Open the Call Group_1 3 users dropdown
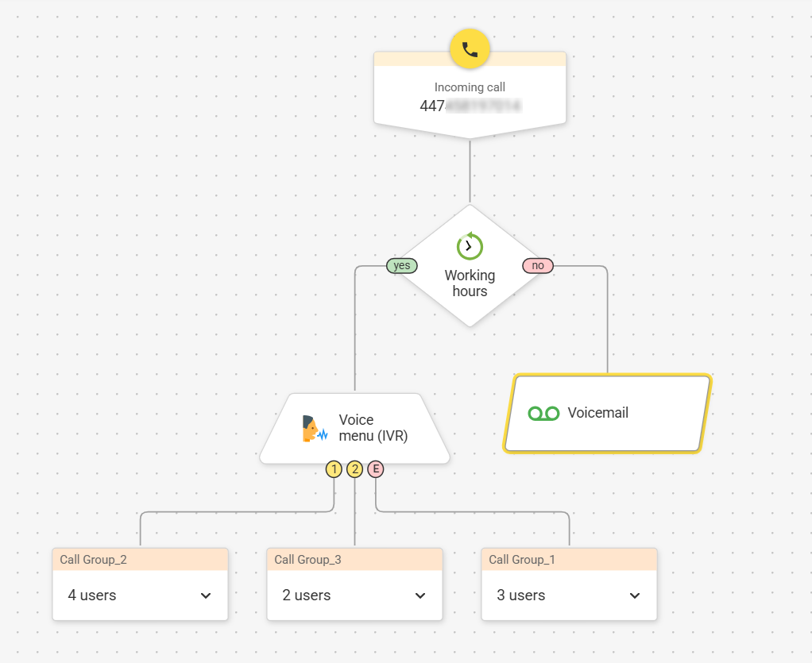The height and width of the screenshot is (663, 812). click(x=635, y=596)
